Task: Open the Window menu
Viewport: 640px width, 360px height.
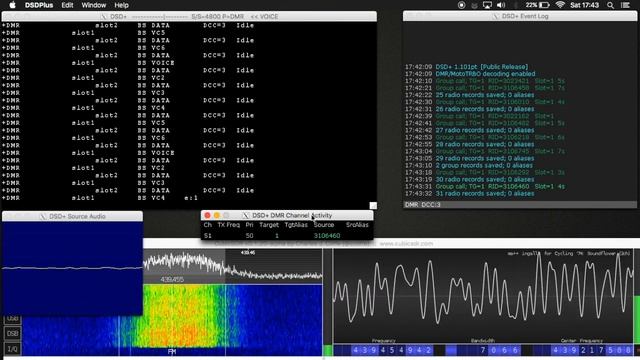Action: pos(93,5)
